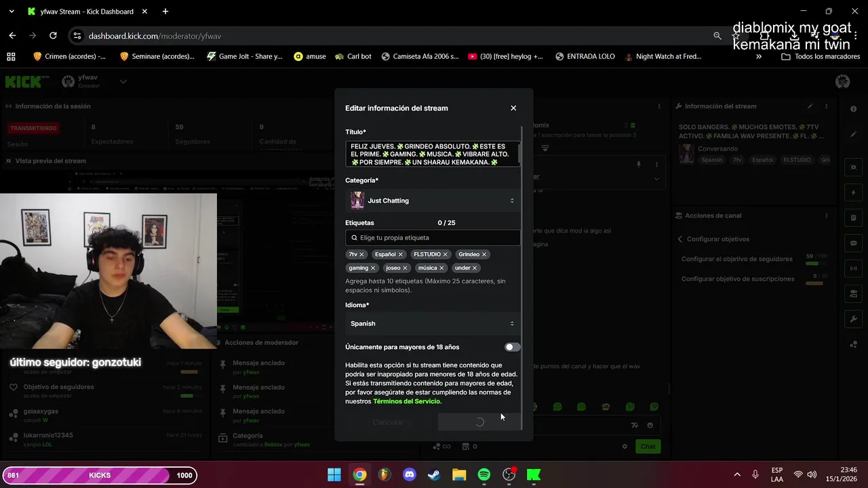Remove the 7tv tag

[x=361, y=254]
